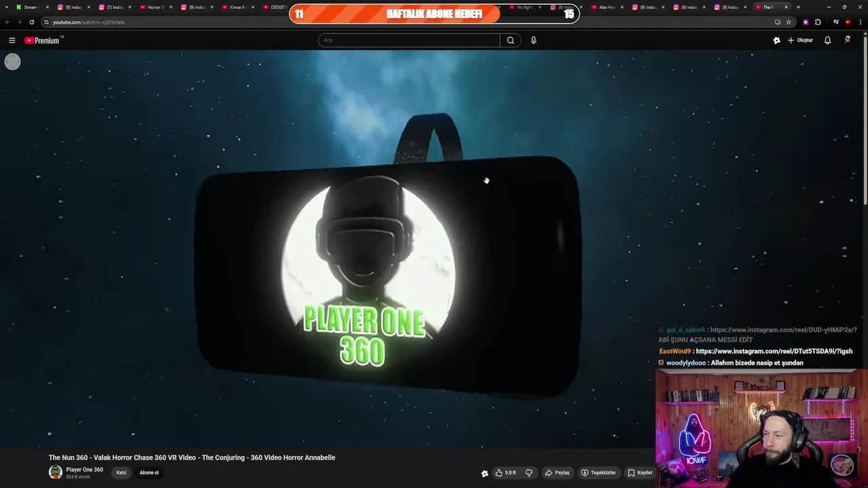Close the active The Nun tab
The height and width of the screenshot is (488, 868).
(787, 7)
